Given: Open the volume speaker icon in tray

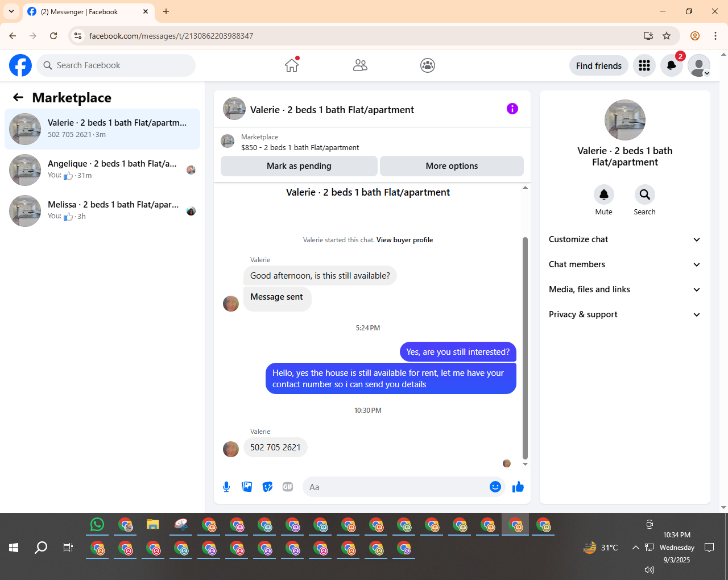Looking at the screenshot, I should coord(650,569).
